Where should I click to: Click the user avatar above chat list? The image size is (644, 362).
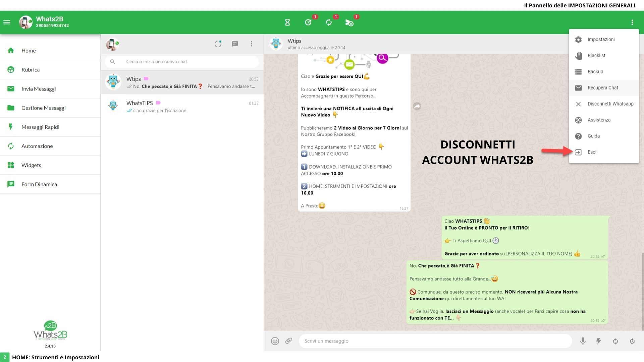pyautogui.click(x=112, y=44)
